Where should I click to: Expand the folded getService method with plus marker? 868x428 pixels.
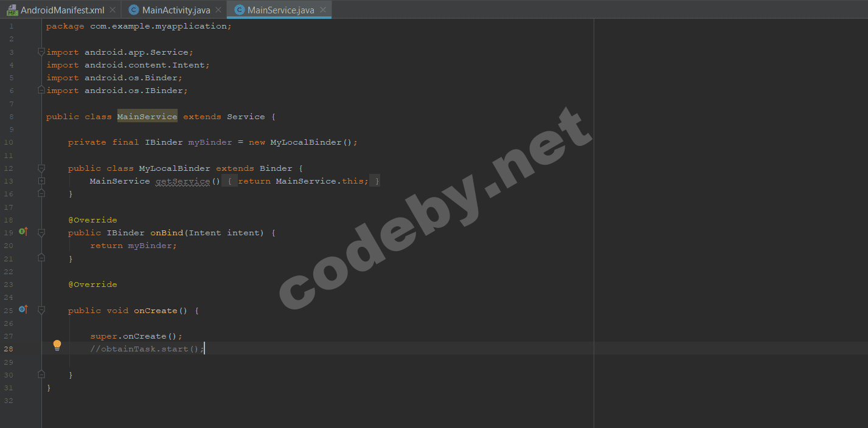pyautogui.click(x=41, y=181)
